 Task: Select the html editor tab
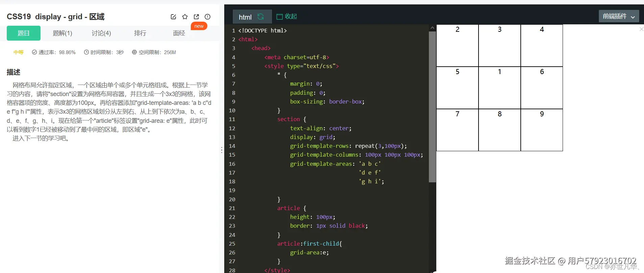[x=252, y=17]
